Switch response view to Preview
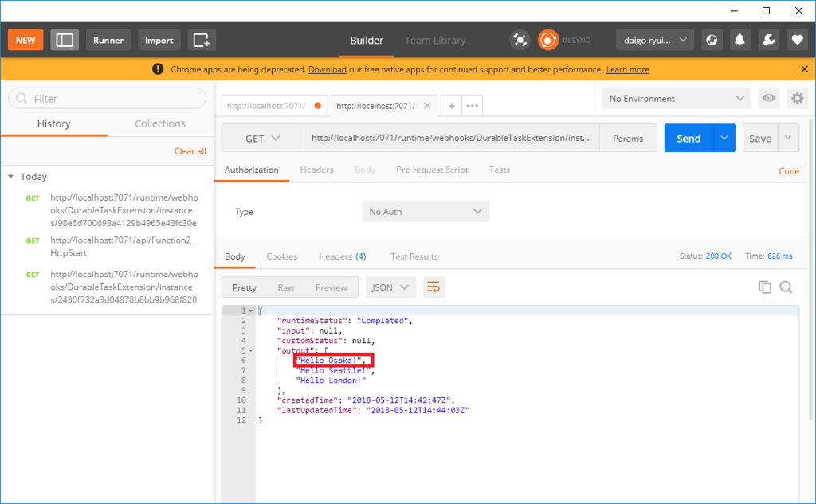This screenshot has width=816, height=504. tap(331, 287)
